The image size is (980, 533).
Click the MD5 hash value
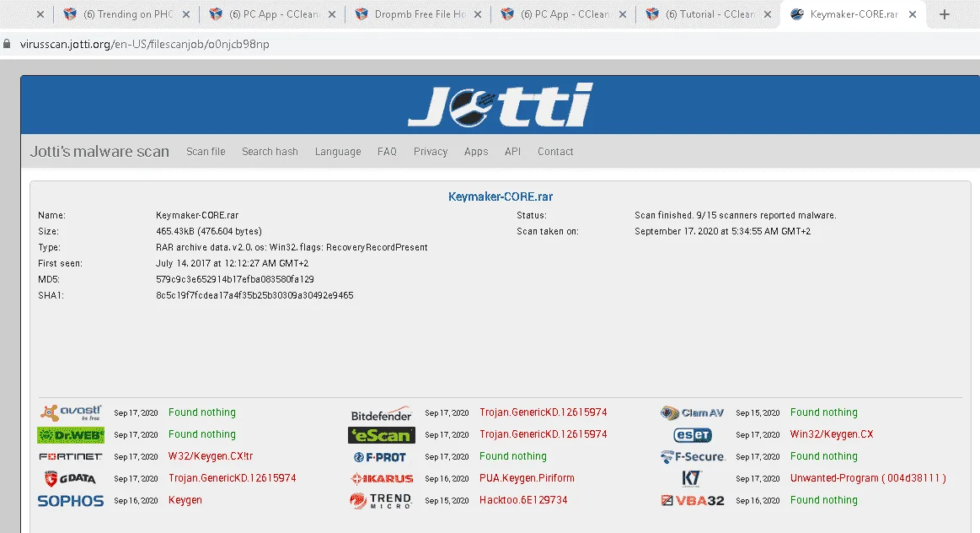point(235,279)
